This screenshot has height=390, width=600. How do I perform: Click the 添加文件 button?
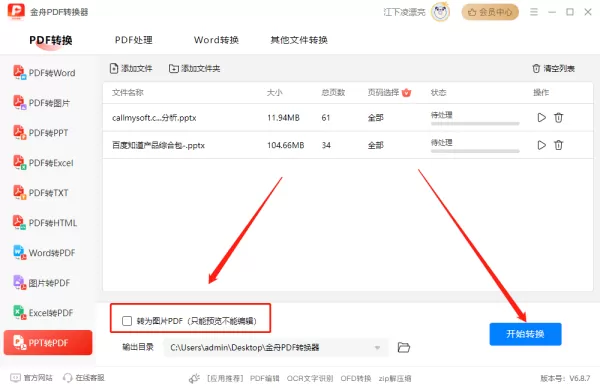click(x=131, y=69)
